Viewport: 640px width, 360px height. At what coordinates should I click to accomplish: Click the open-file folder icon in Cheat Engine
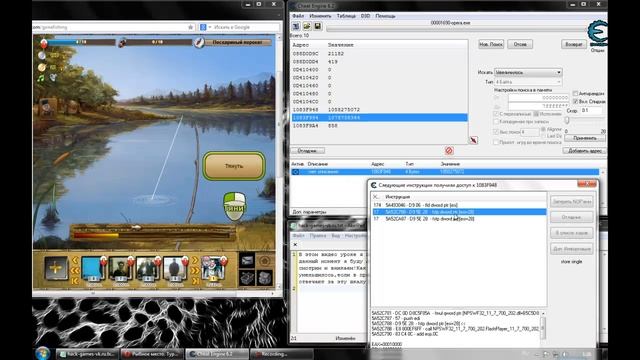307,27
